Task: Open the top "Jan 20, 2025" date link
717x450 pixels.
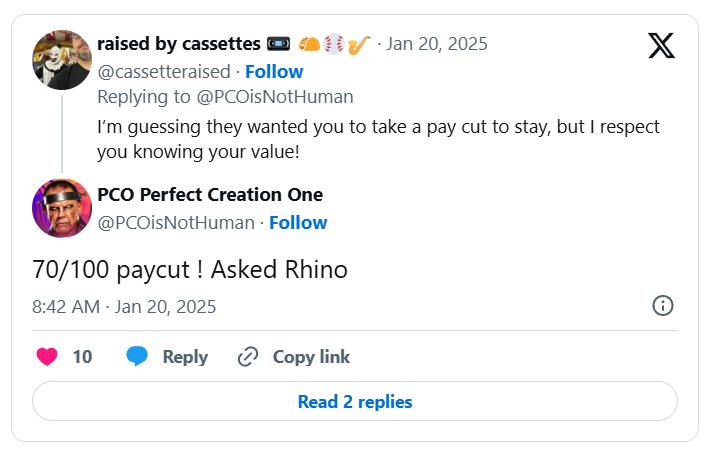Action: click(435, 44)
